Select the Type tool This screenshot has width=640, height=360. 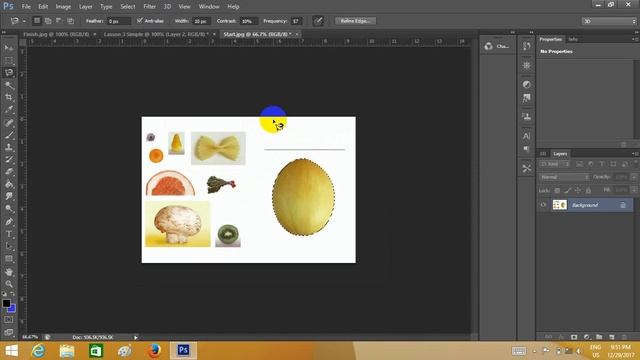click(9, 234)
